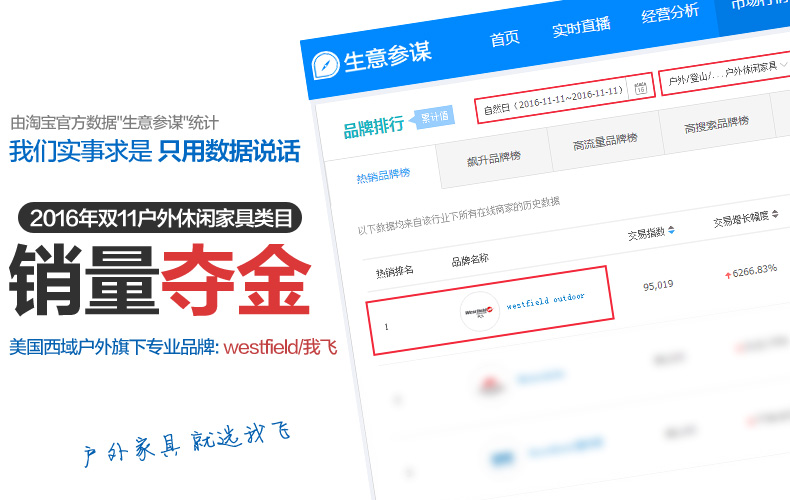Click the rank number 1 in the first row

(386, 327)
